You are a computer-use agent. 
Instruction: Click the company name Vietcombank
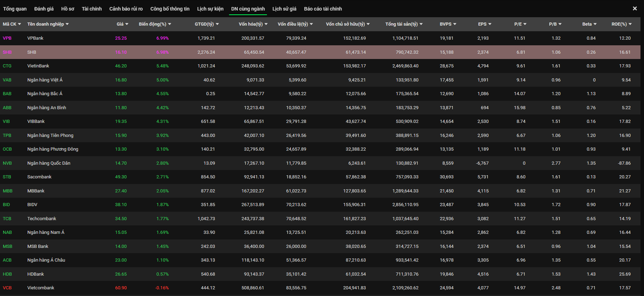[x=41, y=288]
